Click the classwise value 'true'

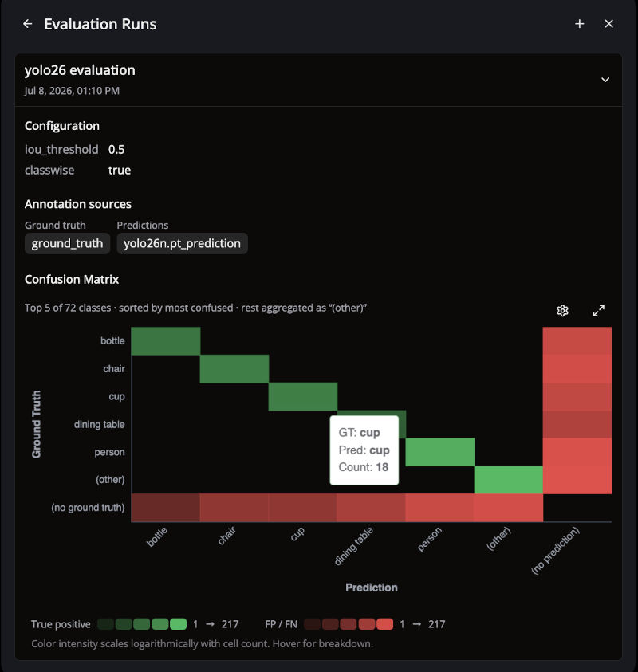click(x=120, y=170)
